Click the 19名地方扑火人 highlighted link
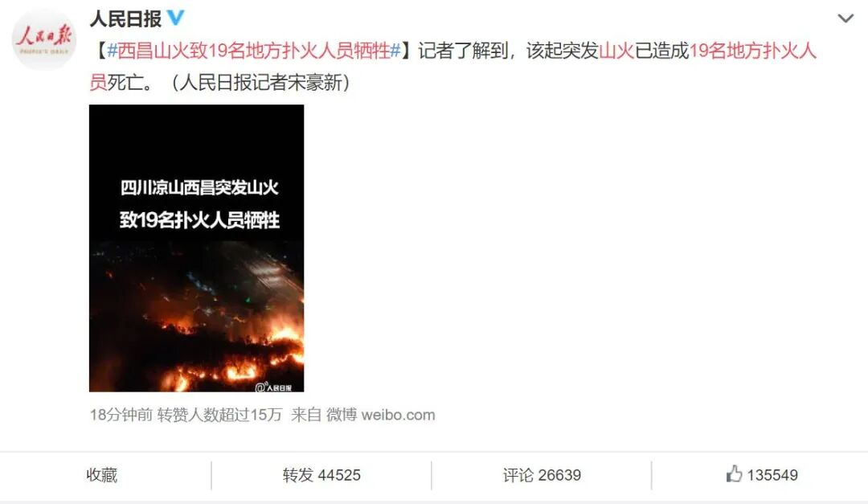The image size is (868, 504). 753,51
